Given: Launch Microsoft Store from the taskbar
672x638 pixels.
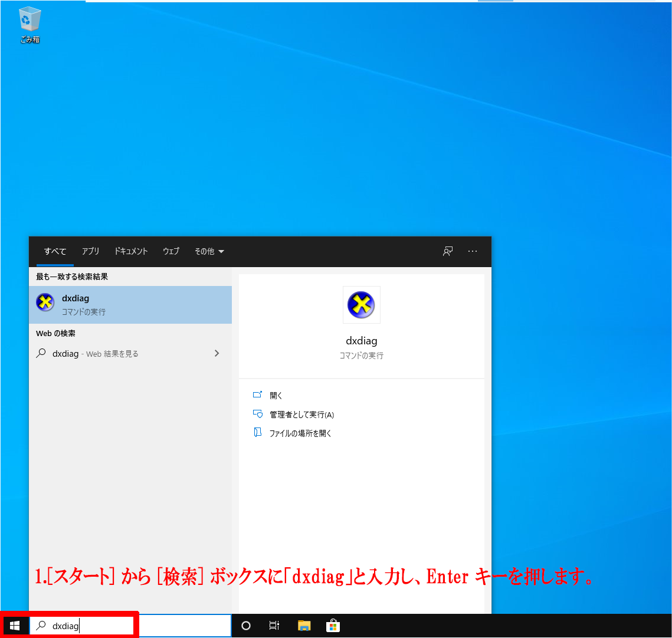Looking at the screenshot, I should pos(333,626).
